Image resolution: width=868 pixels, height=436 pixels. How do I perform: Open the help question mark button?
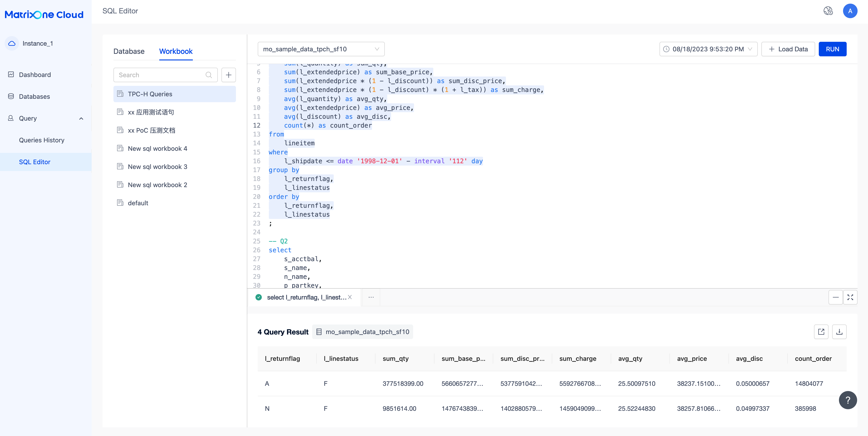click(x=848, y=400)
